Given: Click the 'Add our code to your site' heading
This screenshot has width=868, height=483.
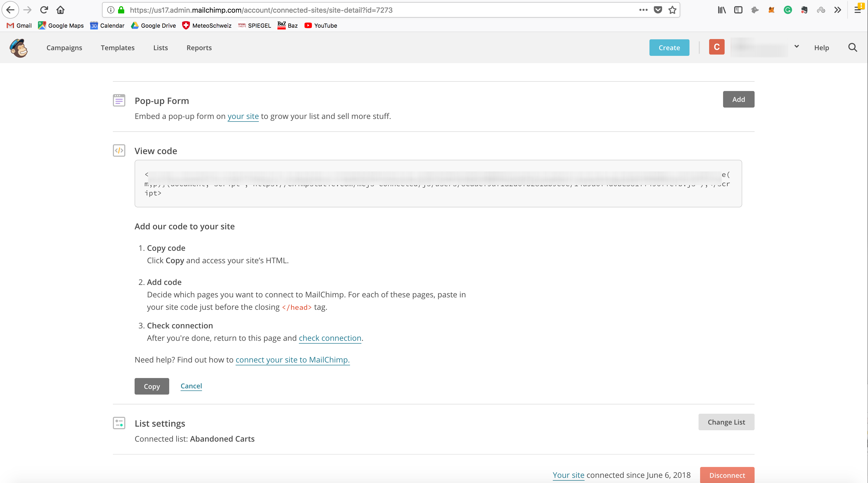Looking at the screenshot, I should [x=184, y=226].
